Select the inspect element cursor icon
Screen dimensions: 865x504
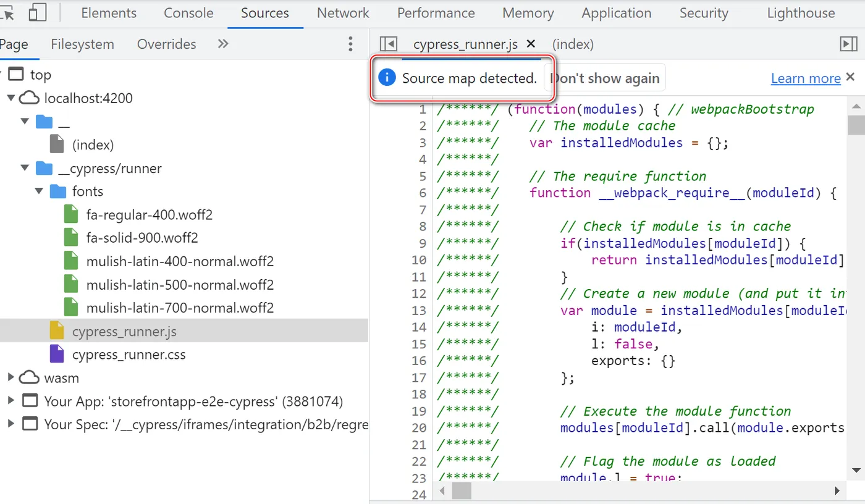click(x=6, y=12)
